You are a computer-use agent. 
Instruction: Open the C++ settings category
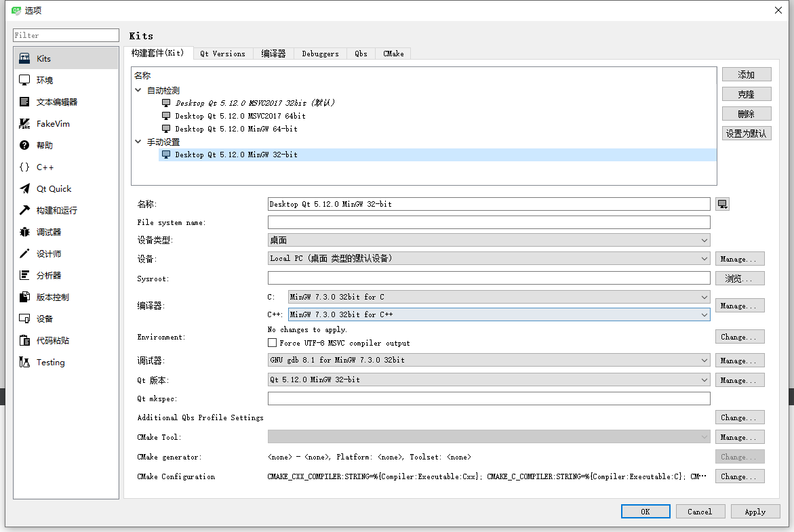coord(66,167)
